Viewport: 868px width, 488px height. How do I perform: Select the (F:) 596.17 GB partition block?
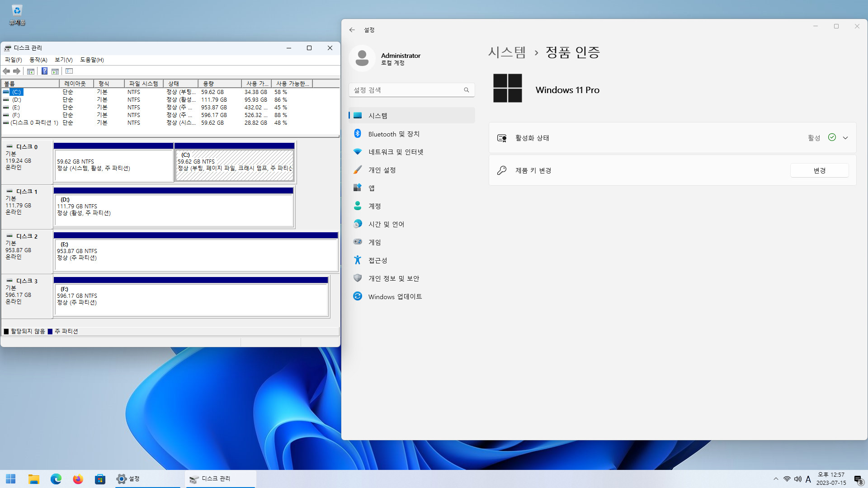191,297
